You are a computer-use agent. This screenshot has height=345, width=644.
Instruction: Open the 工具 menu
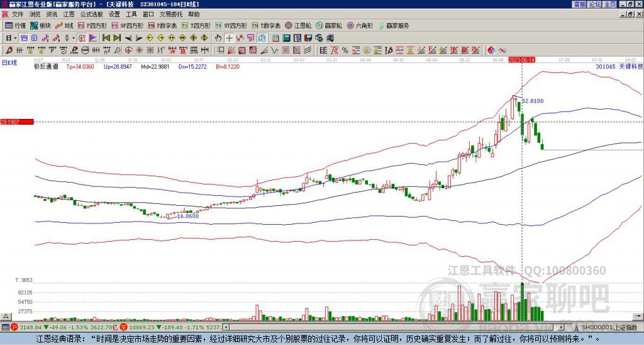pos(131,14)
